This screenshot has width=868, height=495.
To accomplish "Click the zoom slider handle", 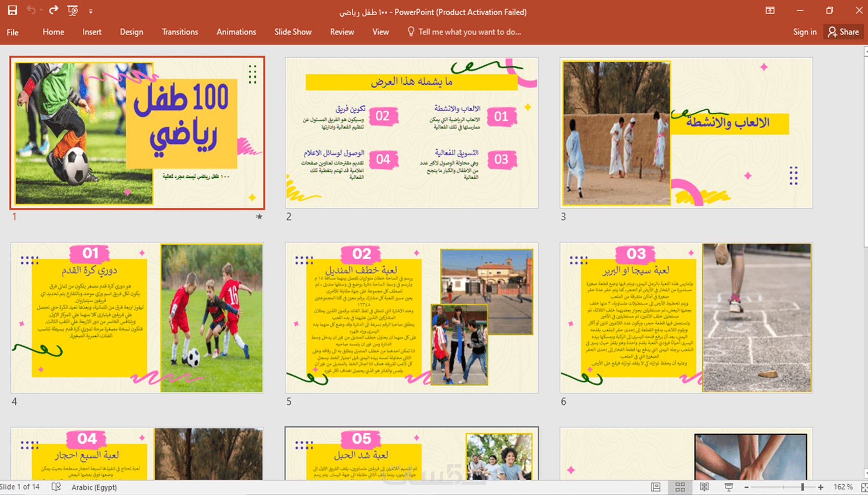I will tap(803, 487).
